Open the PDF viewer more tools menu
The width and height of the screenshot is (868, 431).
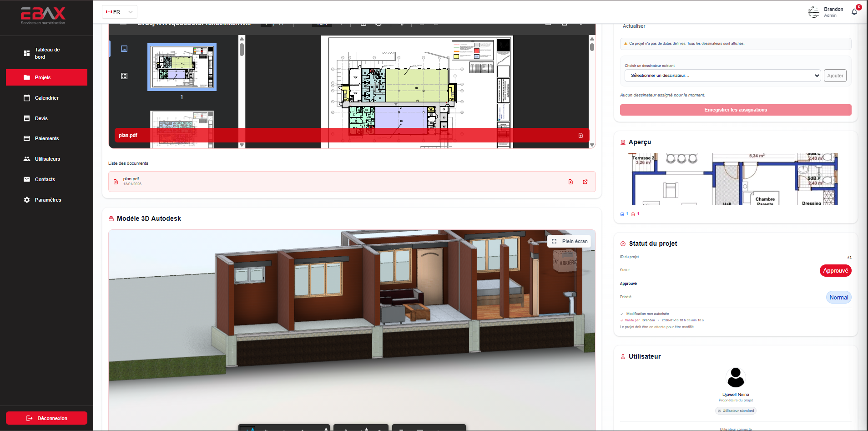click(x=581, y=22)
